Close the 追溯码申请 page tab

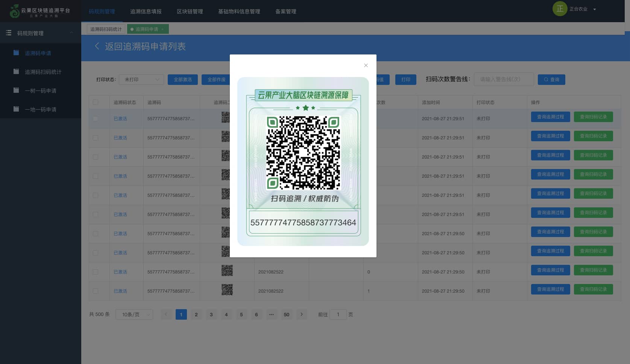pyautogui.click(x=163, y=29)
